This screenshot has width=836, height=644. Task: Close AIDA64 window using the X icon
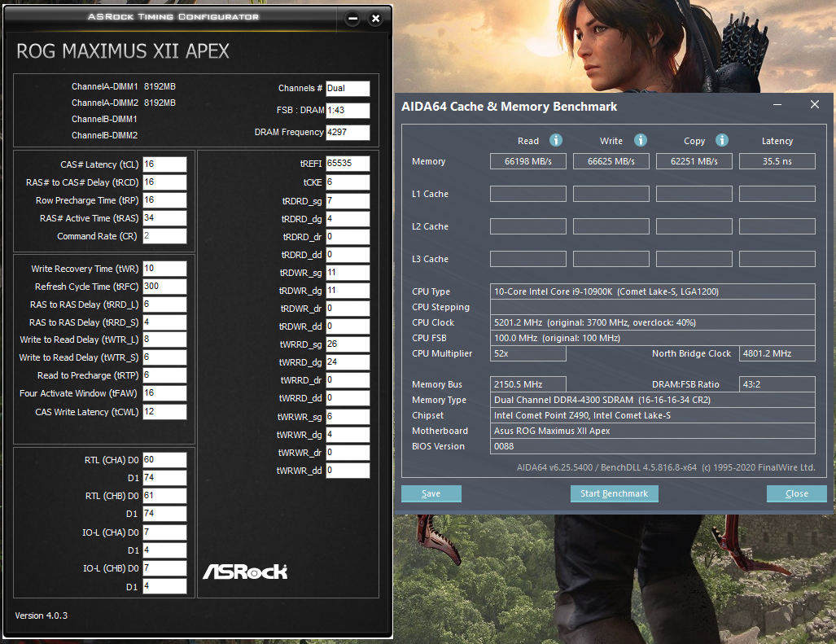coord(814,105)
